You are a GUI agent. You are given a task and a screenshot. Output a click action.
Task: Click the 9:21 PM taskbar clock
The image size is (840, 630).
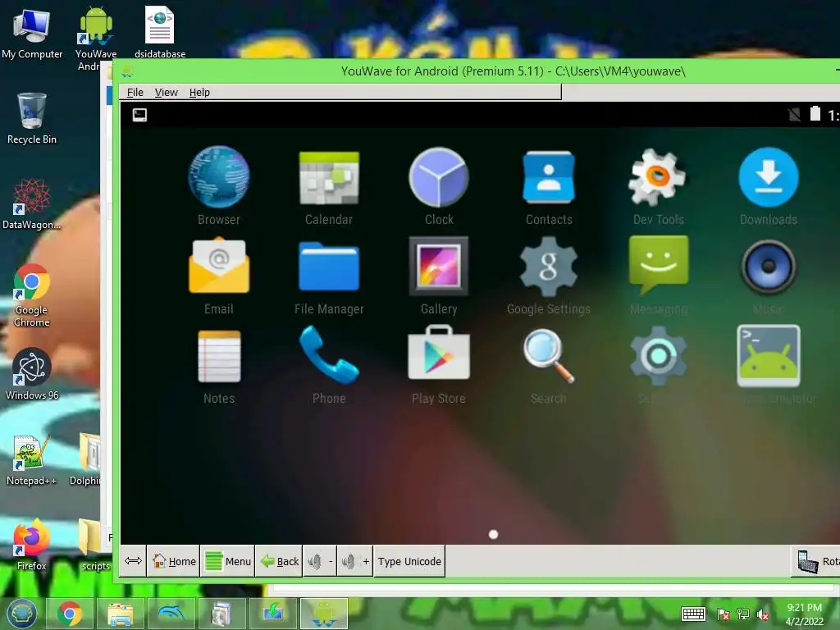[x=804, y=614]
